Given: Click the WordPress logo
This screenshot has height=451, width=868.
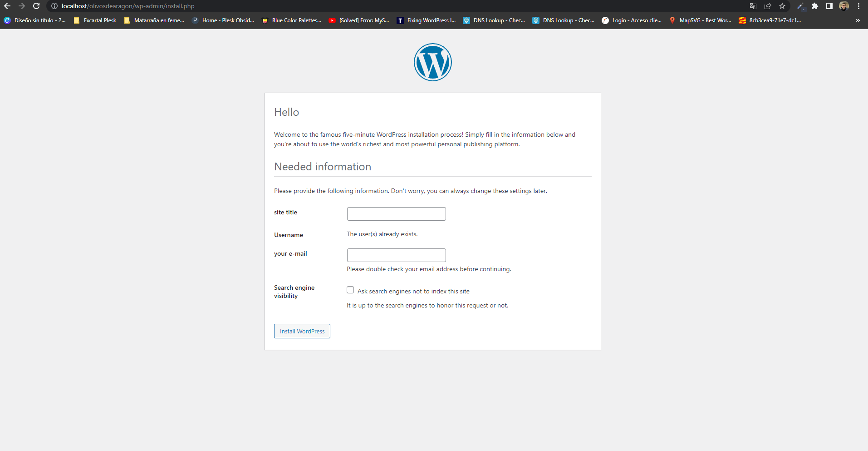Looking at the screenshot, I should pyautogui.click(x=433, y=62).
